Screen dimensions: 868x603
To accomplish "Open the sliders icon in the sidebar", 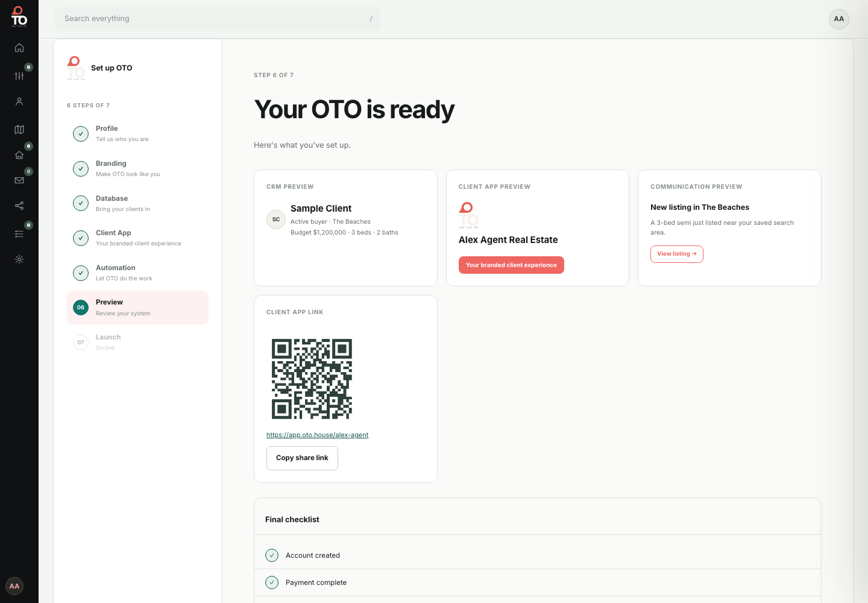I will tap(19, 75).
